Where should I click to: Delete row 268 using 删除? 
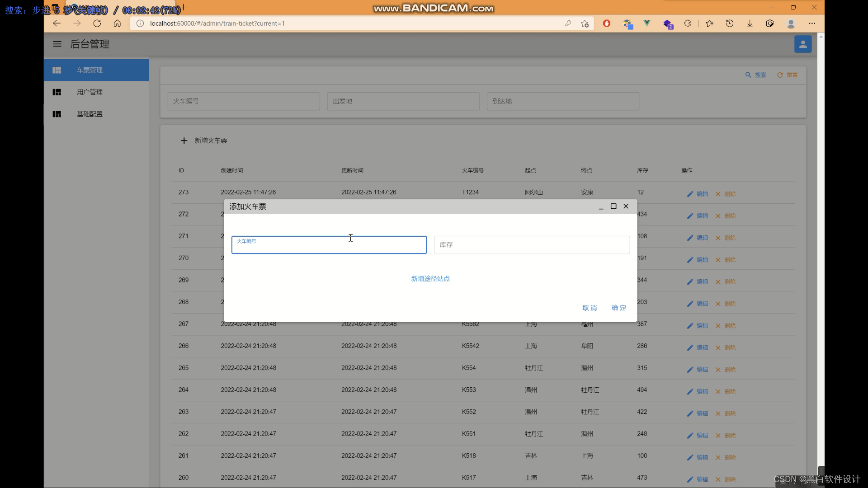pos(726,304)
